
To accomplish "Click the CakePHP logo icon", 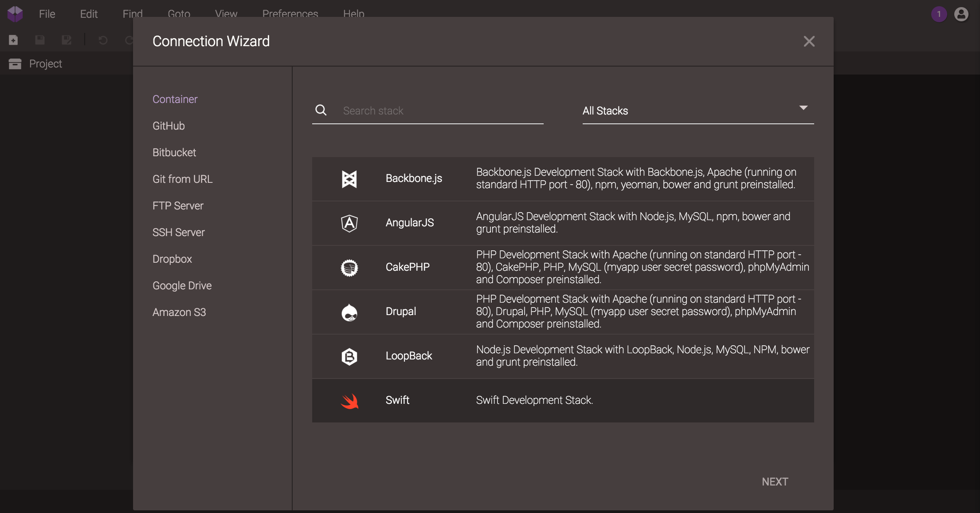I will [x=349, y=268].
